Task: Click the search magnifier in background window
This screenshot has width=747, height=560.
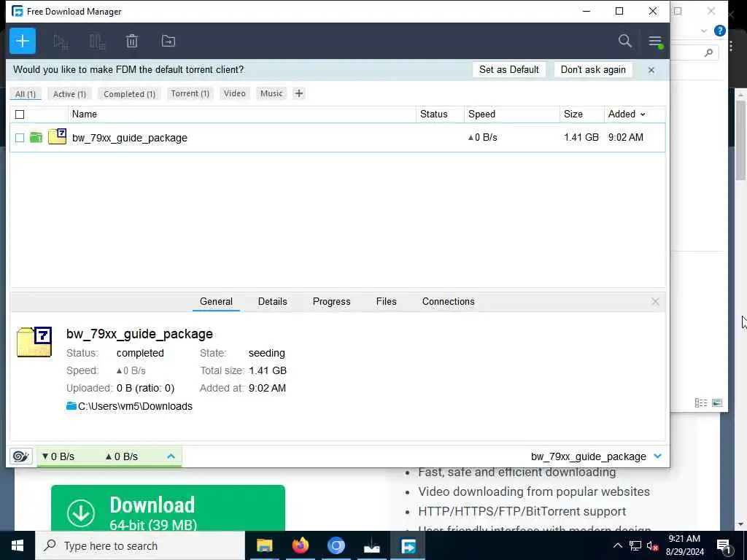Action: (x=708, y=52)
